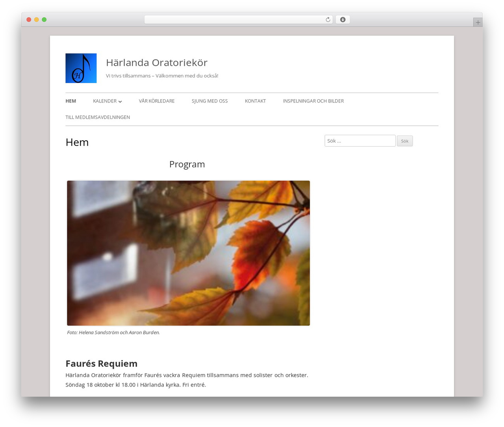This screenshot has height=427, width=504.
Task: Click the Hem page heading
Action: click(x=77, y=142)
